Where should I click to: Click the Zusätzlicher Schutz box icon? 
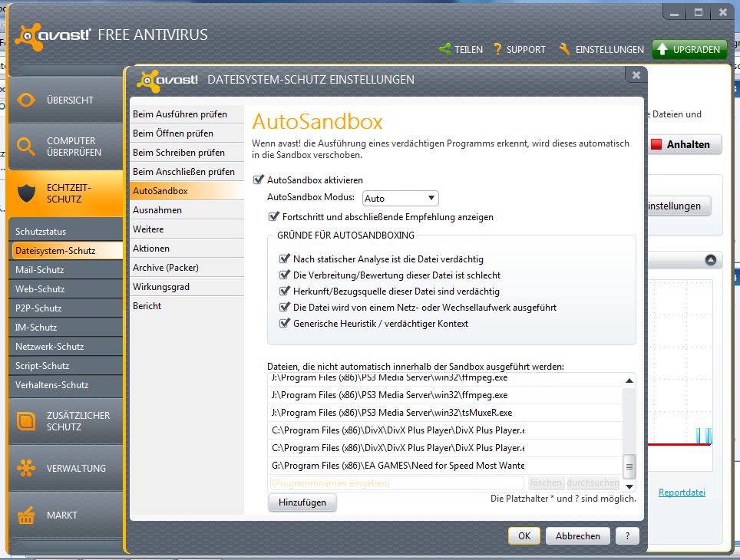[x=26, y=421]
